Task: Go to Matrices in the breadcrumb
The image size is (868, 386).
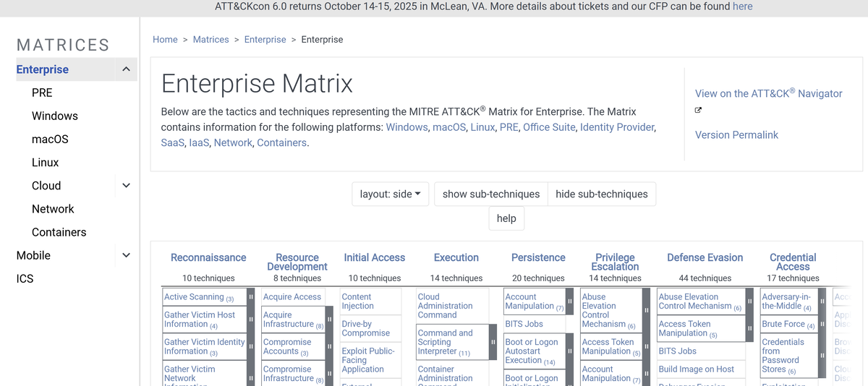Action: pos(211,39)
